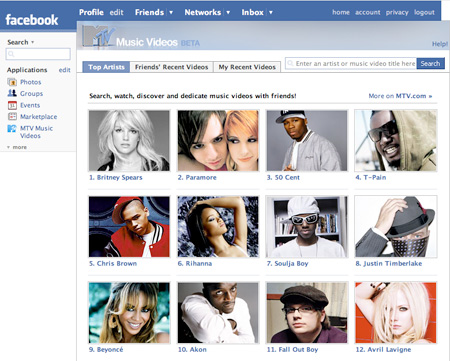The height and width of the screenshot is (361, 450).
Task: Open the Photos application icon
Action: [12, 82]
